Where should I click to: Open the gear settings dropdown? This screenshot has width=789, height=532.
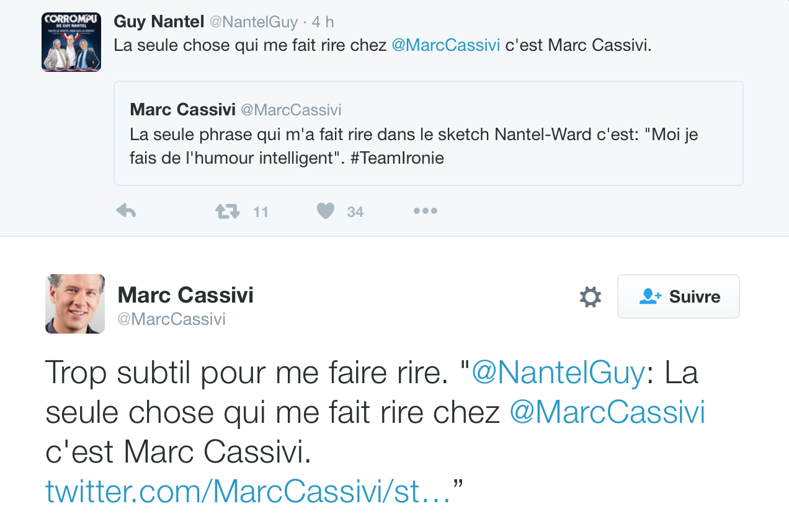(x=590, y=297)
